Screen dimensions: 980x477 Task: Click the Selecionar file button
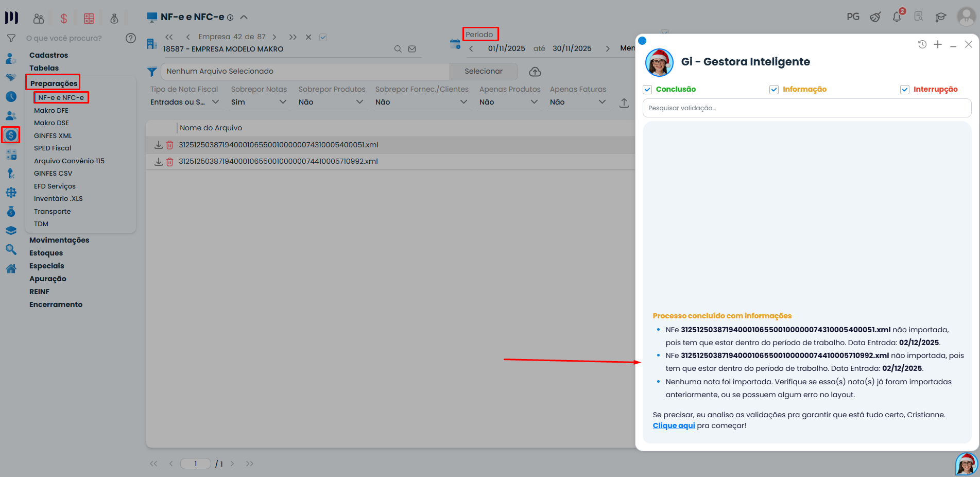[483, 71]
